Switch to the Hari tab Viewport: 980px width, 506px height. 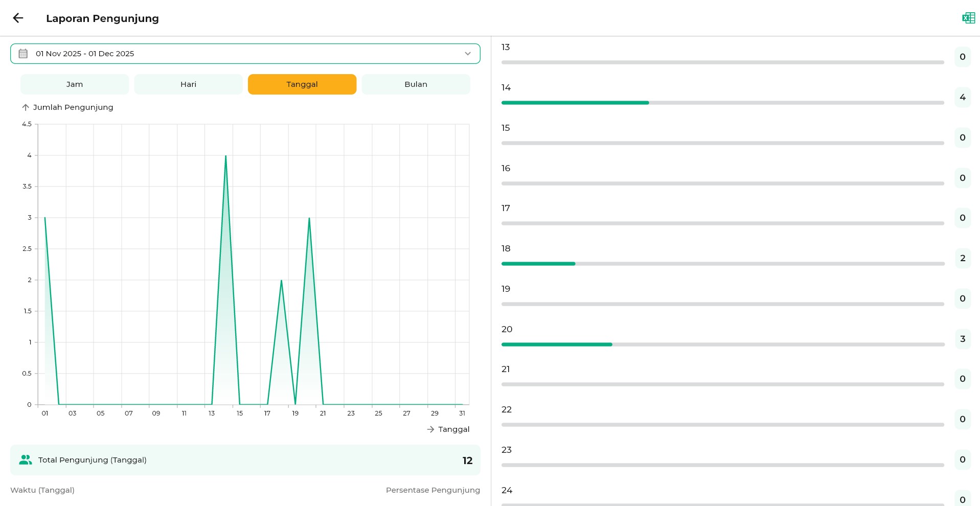(x=188, y=84)
